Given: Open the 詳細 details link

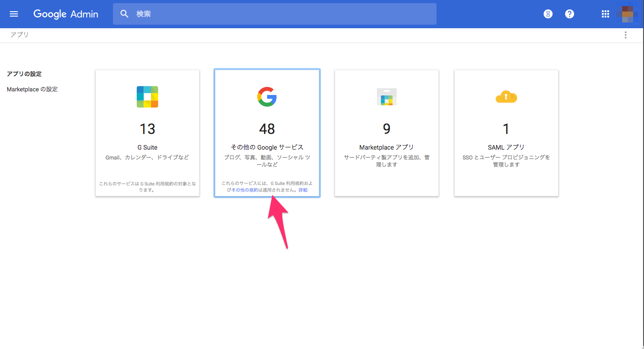Looking at the screenshot, I should click(x=303, y=190).
